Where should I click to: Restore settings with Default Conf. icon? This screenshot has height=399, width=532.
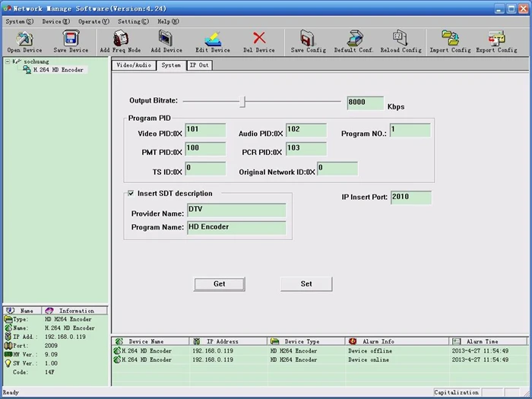(x=354, y=38)
